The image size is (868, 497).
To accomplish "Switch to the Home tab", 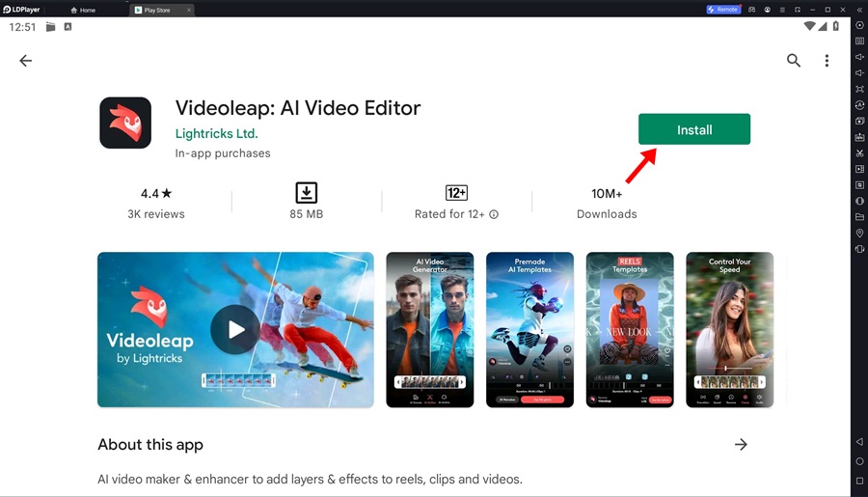I will tap(84, 10).
